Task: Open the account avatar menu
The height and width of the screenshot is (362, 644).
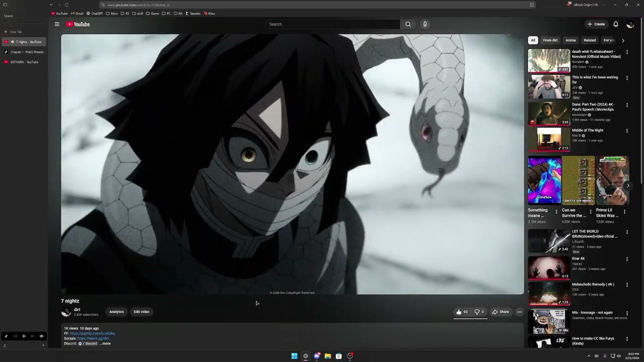Action: tap(630, 24)
